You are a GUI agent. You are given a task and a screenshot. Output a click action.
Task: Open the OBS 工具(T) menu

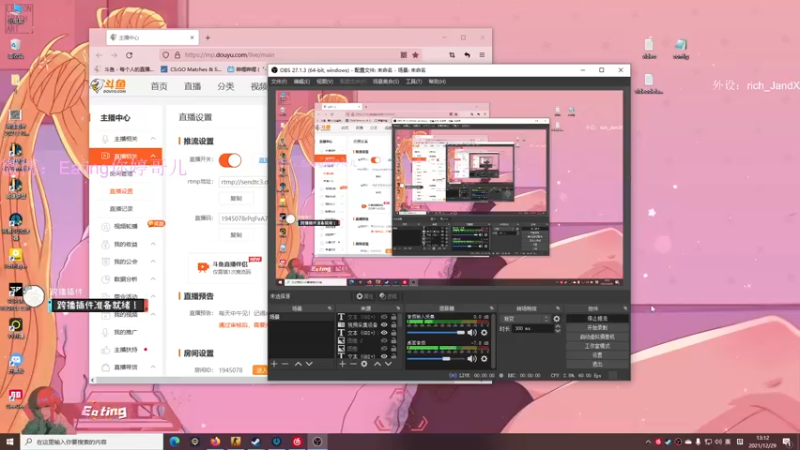pyautogui.click(x=414, y=82)
